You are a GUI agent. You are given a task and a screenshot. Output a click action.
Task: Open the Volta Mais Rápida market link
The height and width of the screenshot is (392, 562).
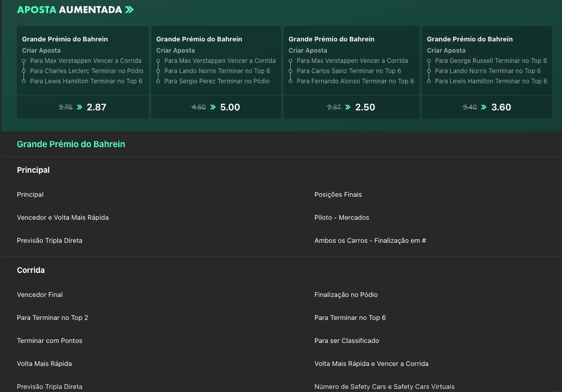[44, 363]
